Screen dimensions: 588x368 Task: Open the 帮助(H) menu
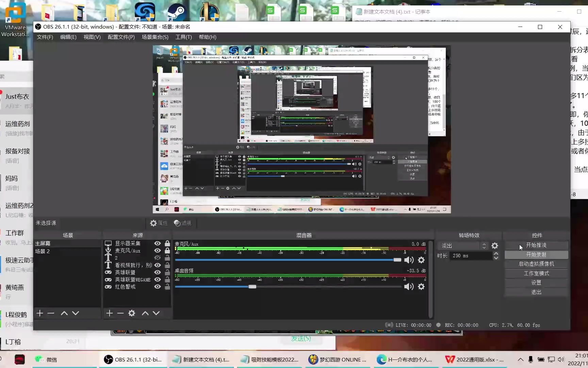208,37
